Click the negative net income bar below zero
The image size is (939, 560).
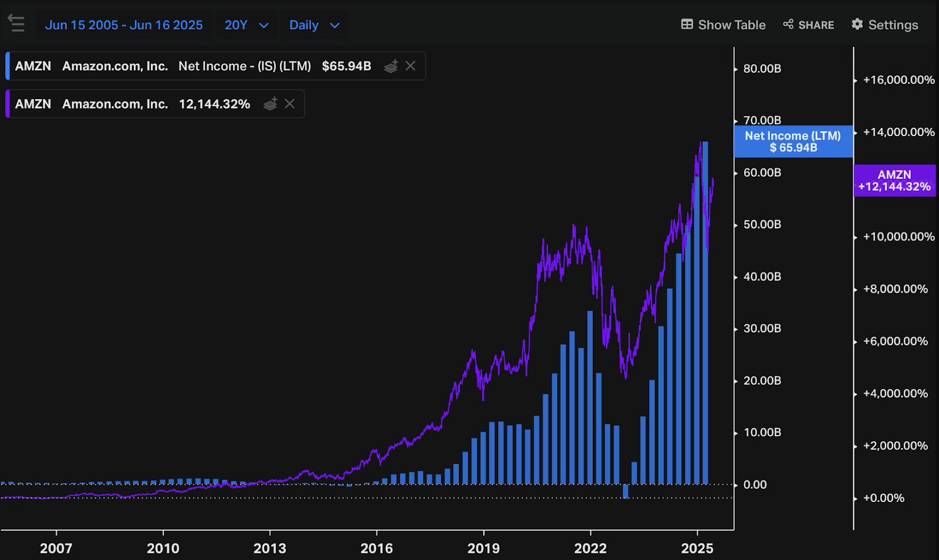(x=626, y=491)
